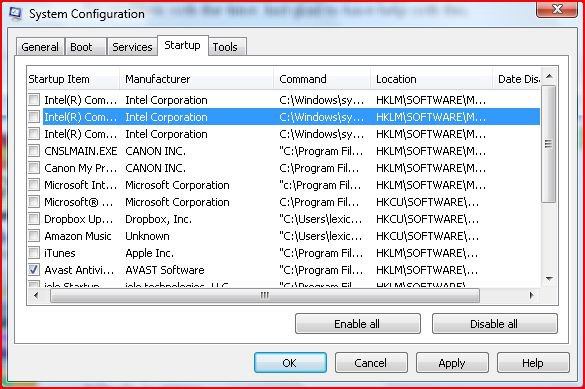Open Help for System Configuration

point(533,363)
